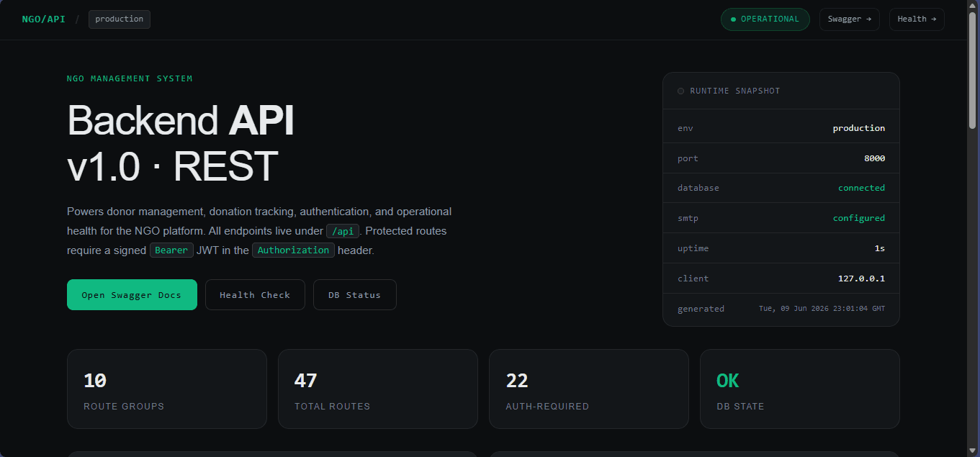Click the env value production in snapshot
The height and width of the screenshot is (457, 980).
coord(858,128)
